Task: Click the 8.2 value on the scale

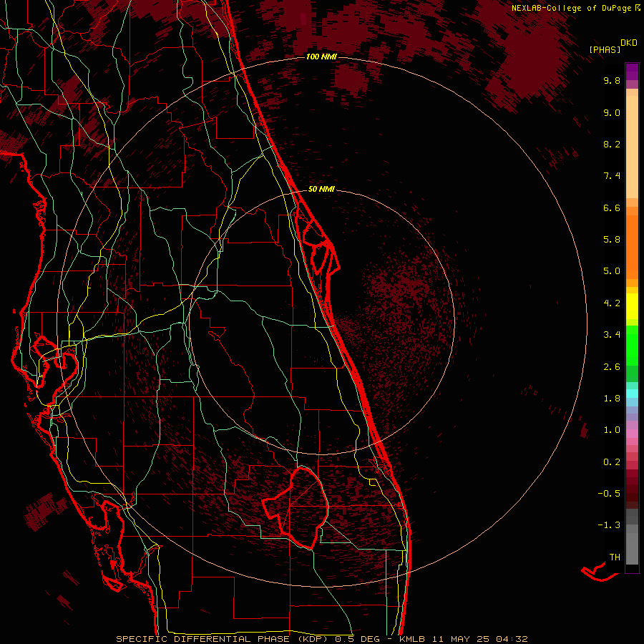Action: coord(612,144)
